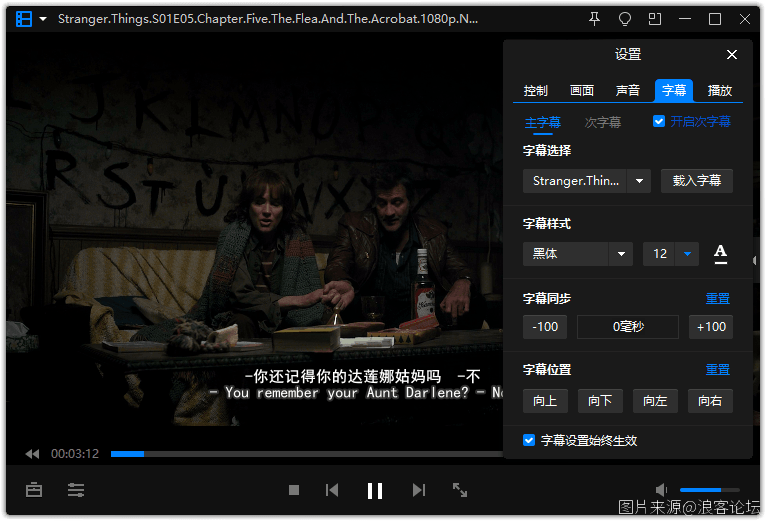Move subtitle left with 向左
Viewport: 766px width, 521px height.
pos(655,401)
